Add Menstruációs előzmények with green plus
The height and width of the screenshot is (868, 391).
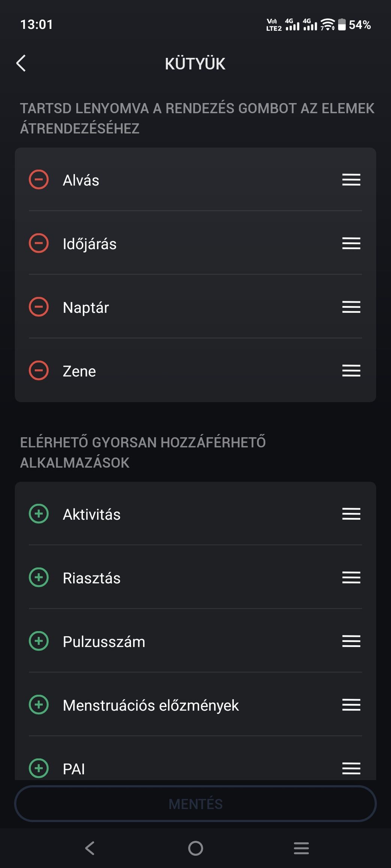pos(39,705)
